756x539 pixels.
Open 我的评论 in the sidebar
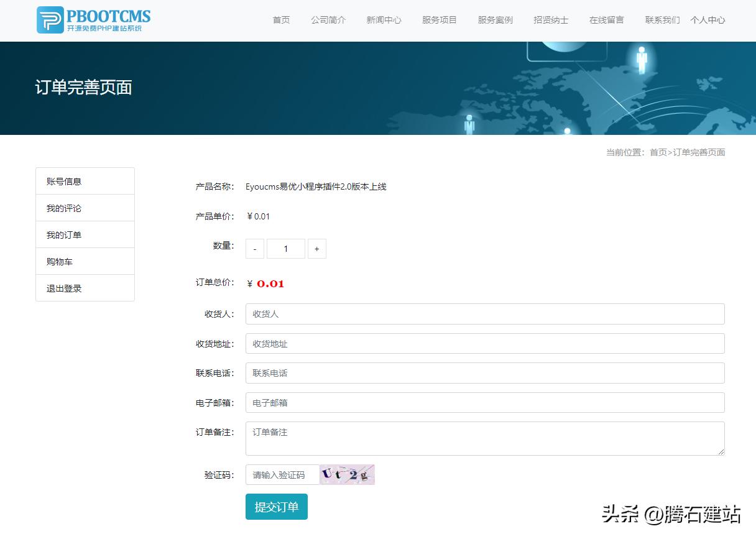pyautogui.click(x=85, y=208)
